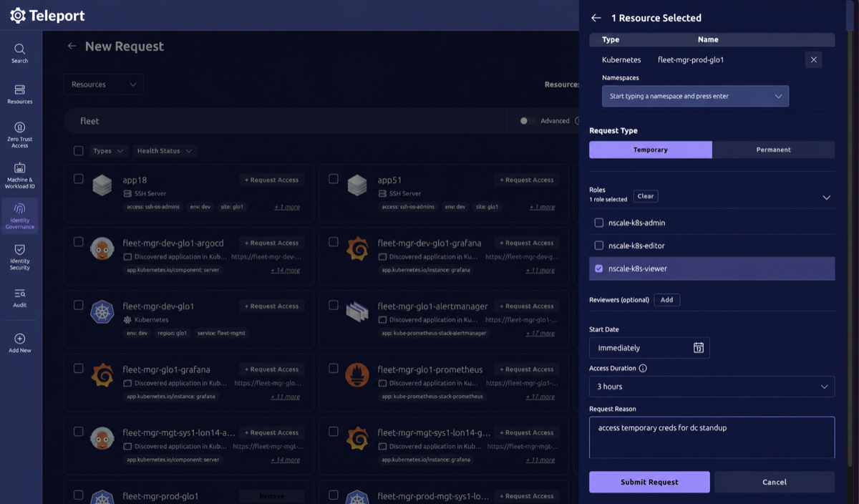
Task: Click the app18 server icon
Action: click(x=102, y=185)
